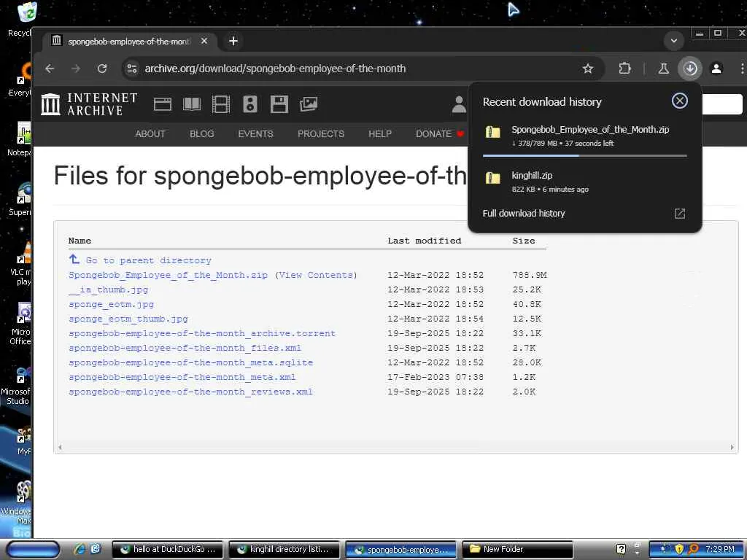Click the Spongebob_Employee_of_the_Month.zip download entry

[585, 135]
